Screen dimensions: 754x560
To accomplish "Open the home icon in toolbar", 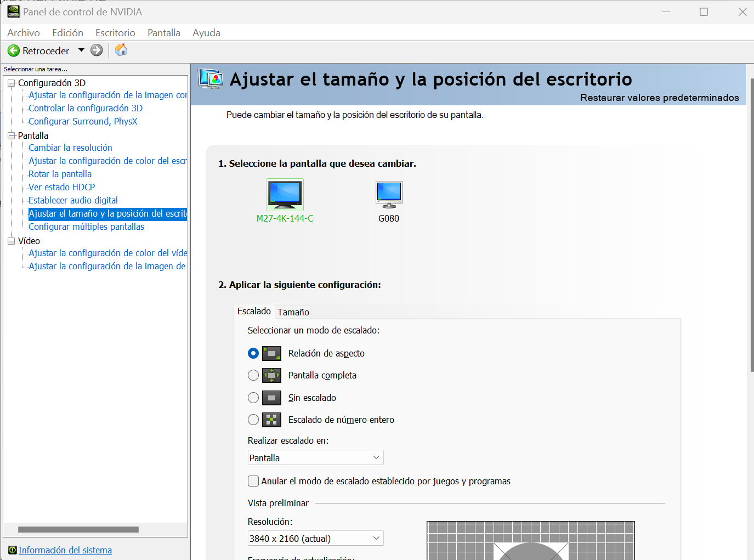I will point(121,50).
